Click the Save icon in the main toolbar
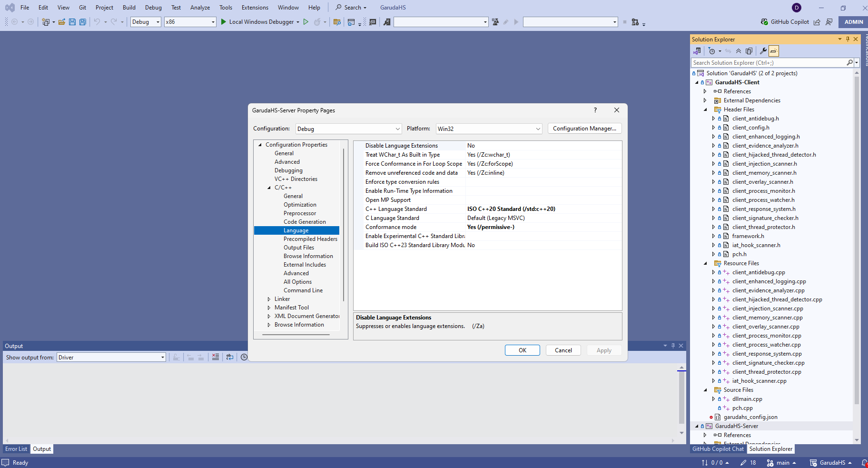 pyautogui.click(x=72, y=22)
